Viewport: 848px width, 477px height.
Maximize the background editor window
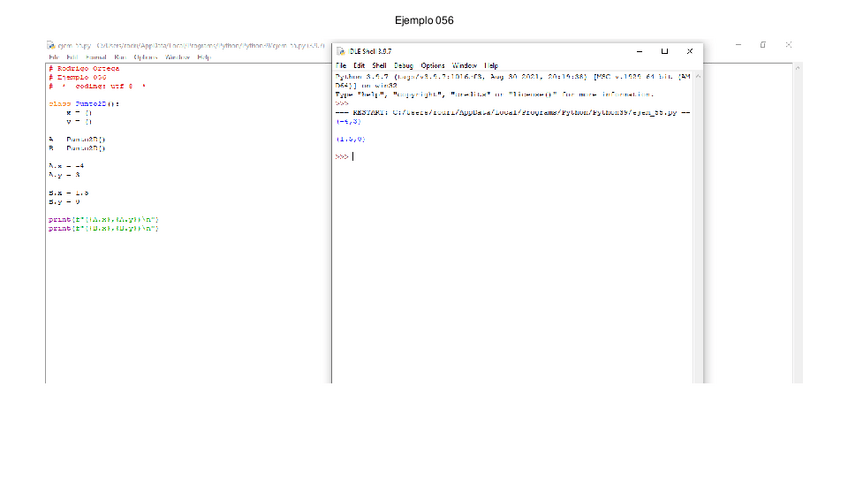pos(763,45)
